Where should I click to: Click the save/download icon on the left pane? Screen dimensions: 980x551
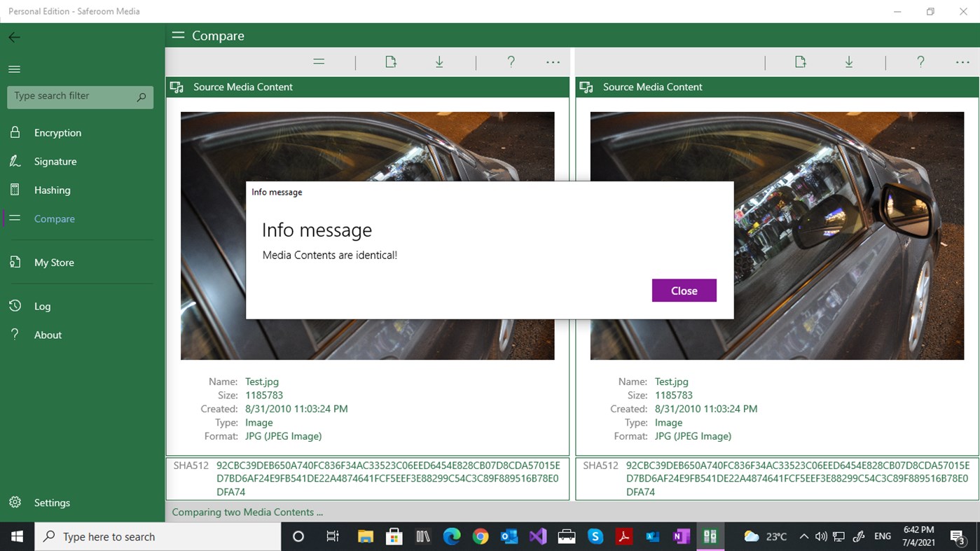pyautogui.click(x=439, y=62)
